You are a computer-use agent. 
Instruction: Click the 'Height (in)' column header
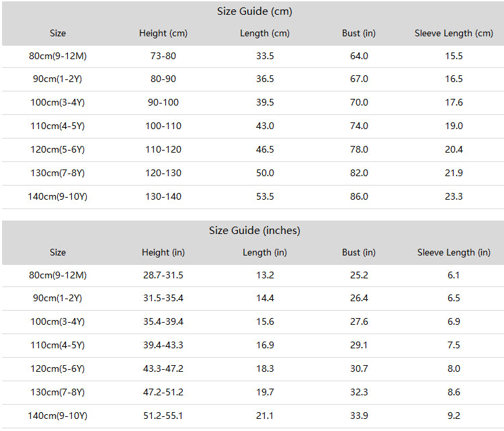[163, 253]
